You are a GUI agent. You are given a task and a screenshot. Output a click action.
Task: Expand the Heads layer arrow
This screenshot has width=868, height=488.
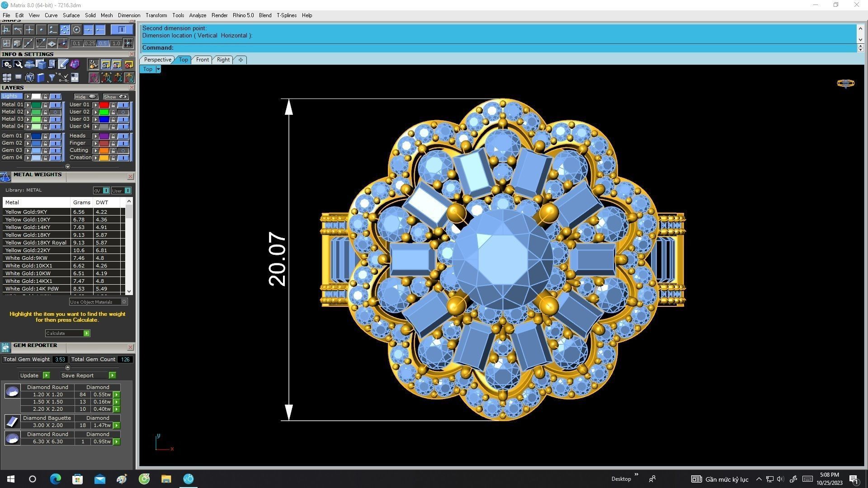pos(95,136)
